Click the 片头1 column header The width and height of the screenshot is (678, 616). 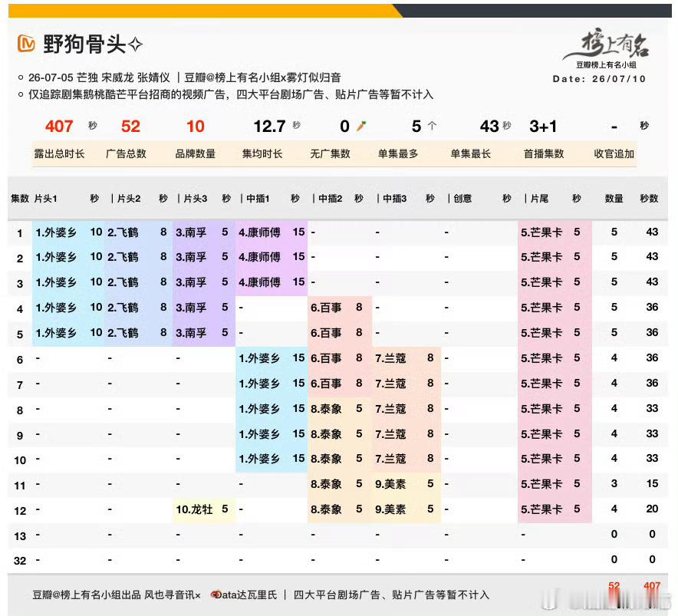45,199
